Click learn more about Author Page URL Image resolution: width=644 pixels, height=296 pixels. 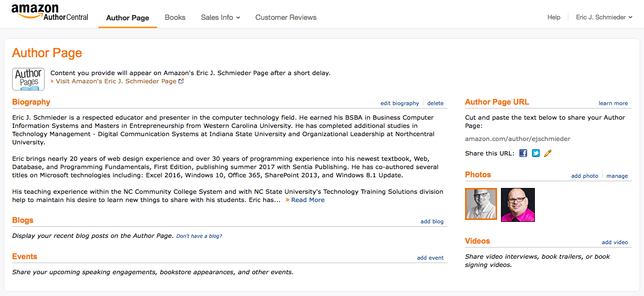(x=613, y=103)
